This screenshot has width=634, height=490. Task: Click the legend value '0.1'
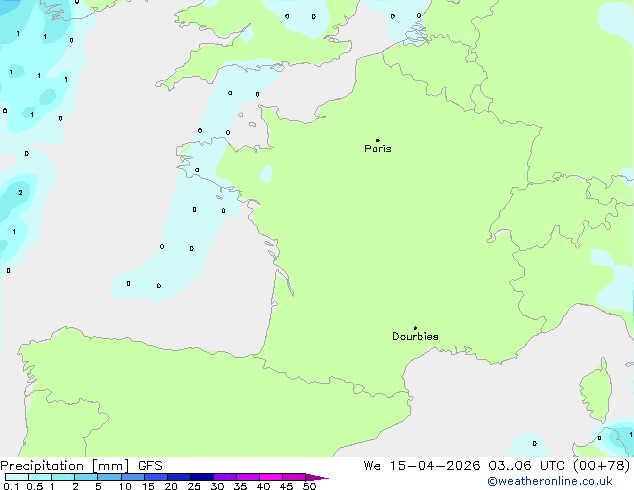coord(11,486)
